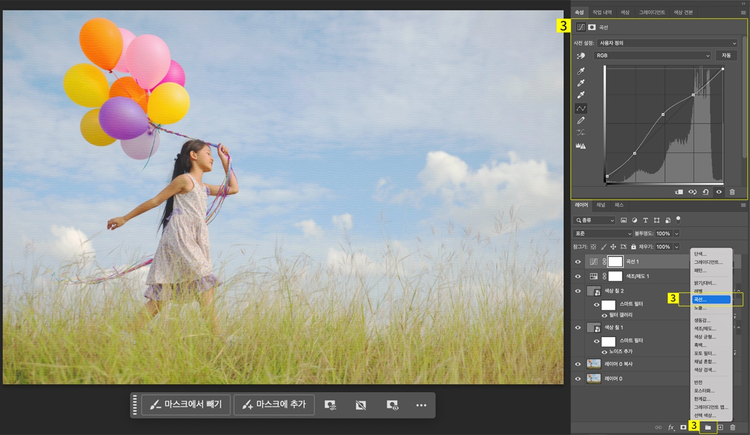Choose 곡선... from the adjustment menu
This screenshot has height=435, width=750.
tap(712, 299)
